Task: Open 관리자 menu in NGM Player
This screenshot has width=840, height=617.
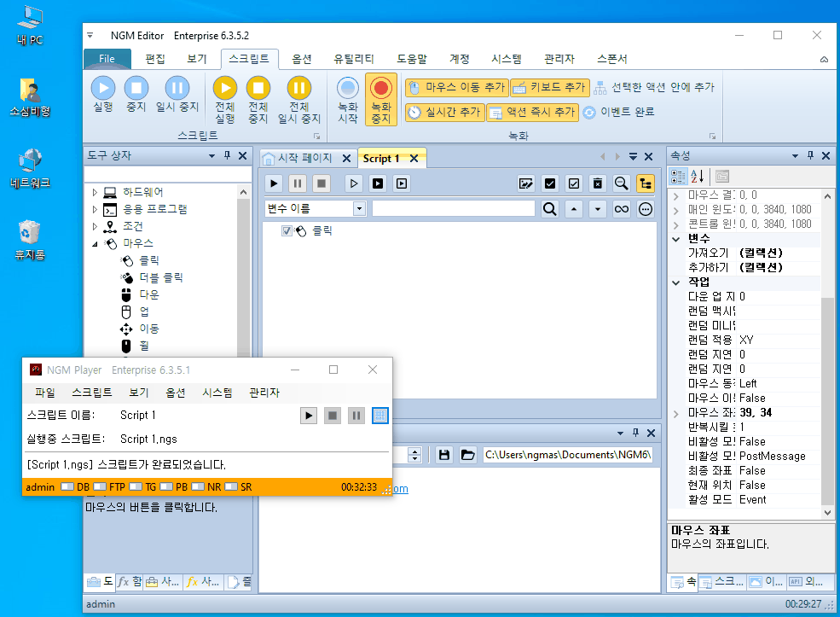Action: pos(264,393)
